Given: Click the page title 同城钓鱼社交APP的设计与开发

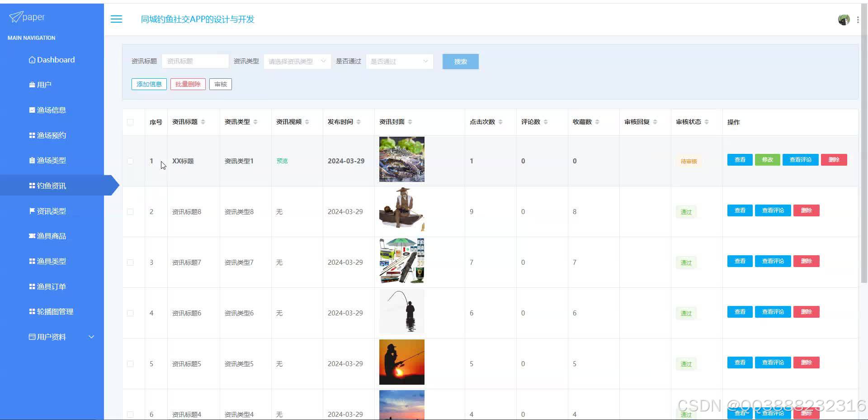Looking at the screenshot, I should pos(198,19).
